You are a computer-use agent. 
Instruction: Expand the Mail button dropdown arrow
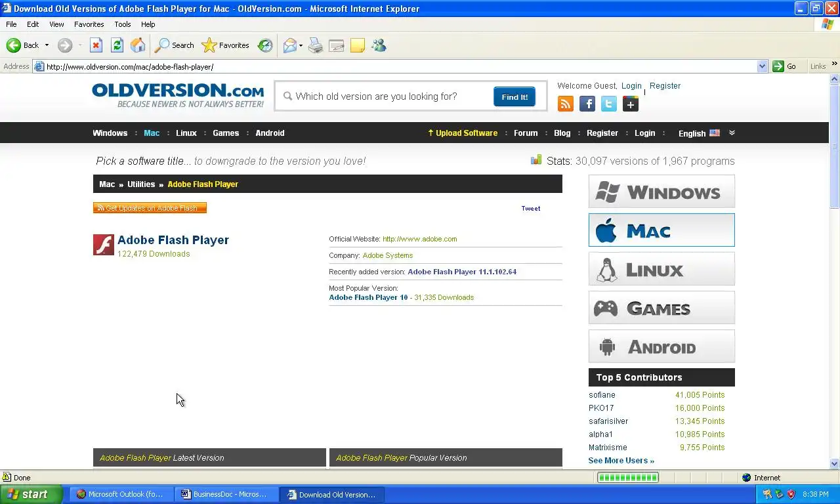coord(301,45)
